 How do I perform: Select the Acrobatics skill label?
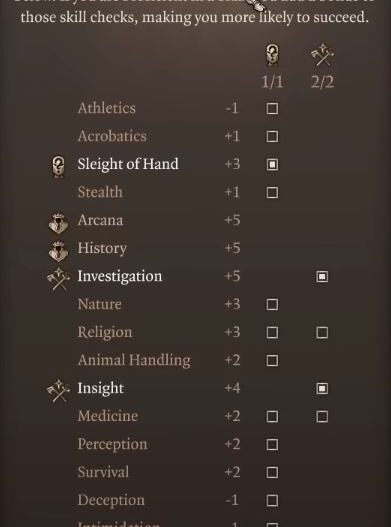112,136
